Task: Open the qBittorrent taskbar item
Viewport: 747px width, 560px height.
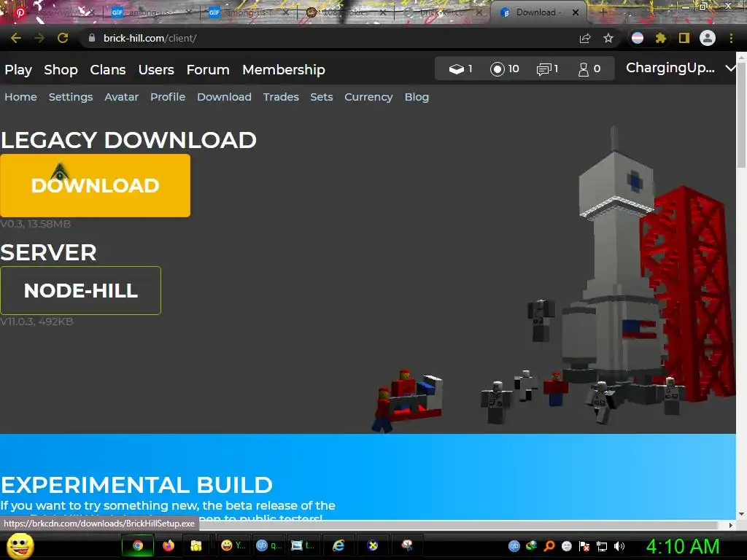Action: [268, 545]
